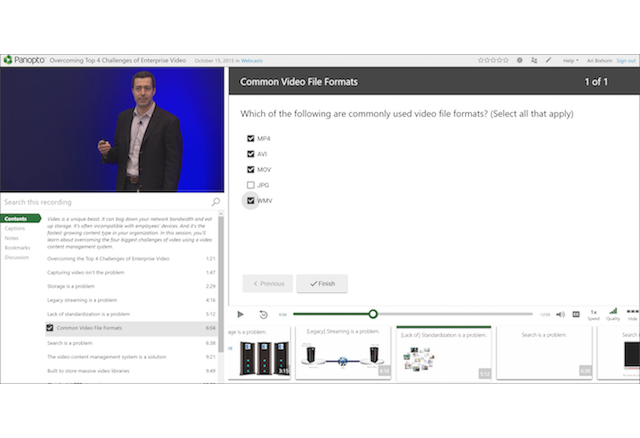Switch to the Bookmarks tab
Viewport: 640px width, 438px height.
click(x=18, y=248)
